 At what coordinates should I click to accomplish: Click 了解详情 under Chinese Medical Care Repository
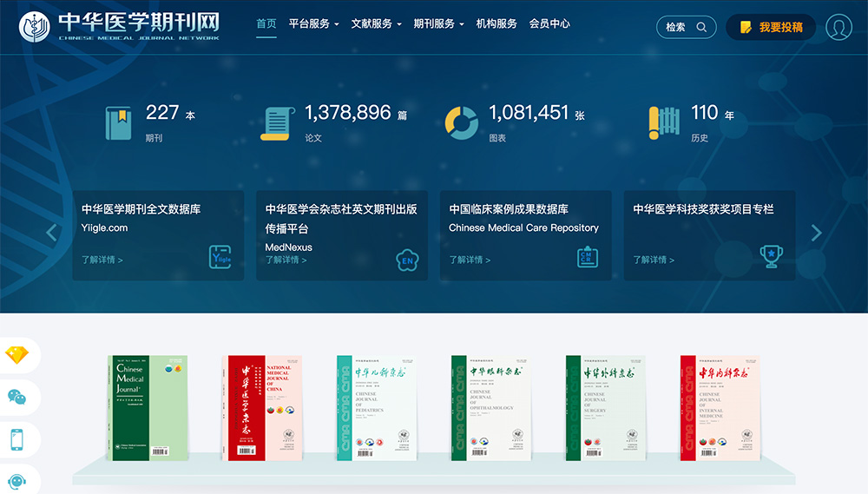470,260
